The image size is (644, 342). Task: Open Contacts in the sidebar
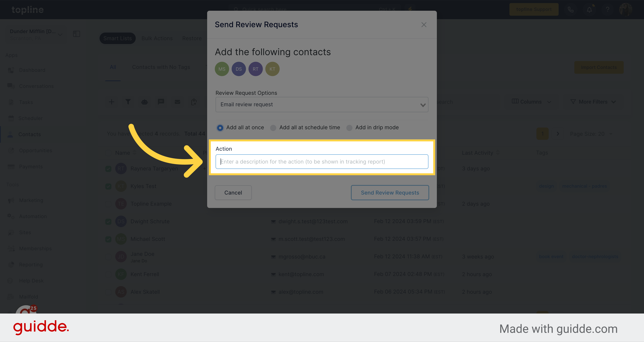pyautogui.click(x=29, y=134)
